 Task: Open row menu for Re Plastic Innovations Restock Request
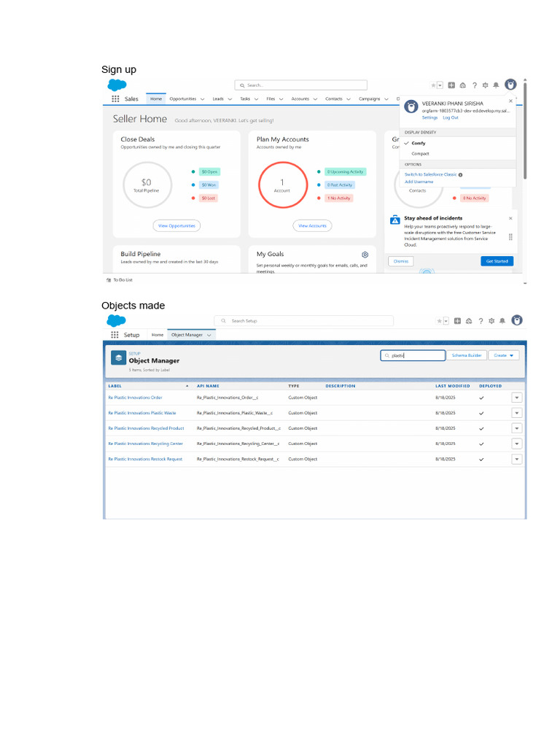[517, 460]
